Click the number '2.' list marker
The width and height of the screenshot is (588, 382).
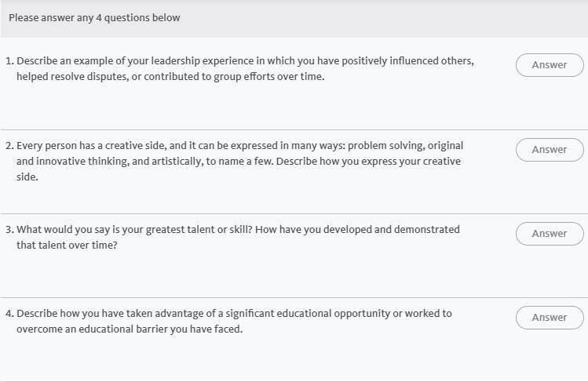(9, 146)
